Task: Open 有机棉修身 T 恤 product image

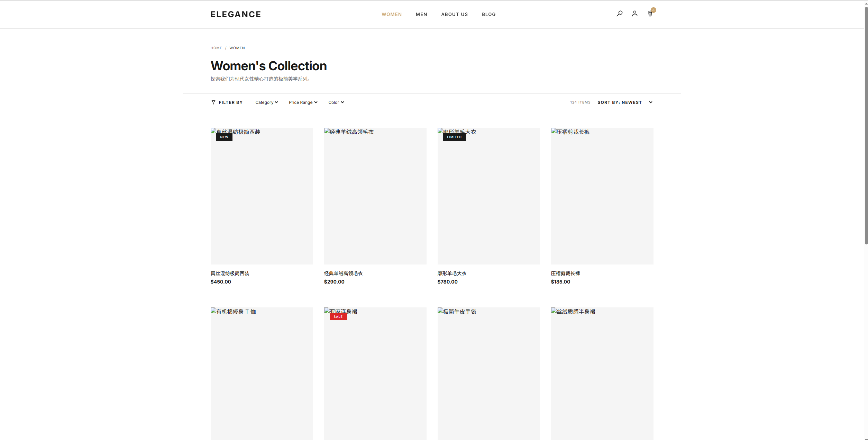Action: tap(262, 374)
